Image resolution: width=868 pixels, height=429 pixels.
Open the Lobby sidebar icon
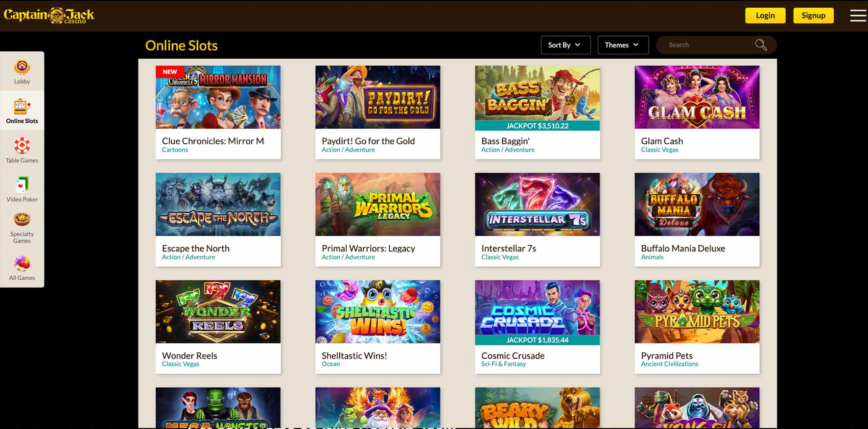(x=22, y=67)
